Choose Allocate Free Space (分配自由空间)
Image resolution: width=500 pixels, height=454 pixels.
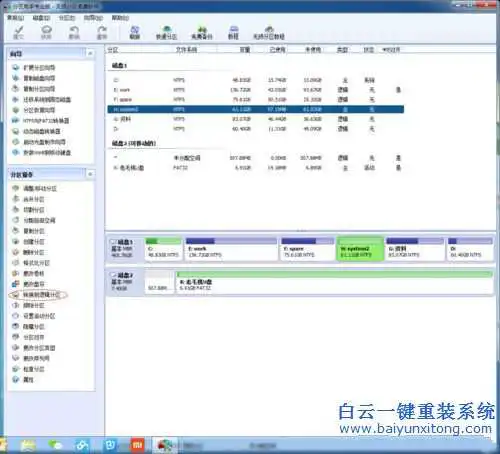coord(34,220)
